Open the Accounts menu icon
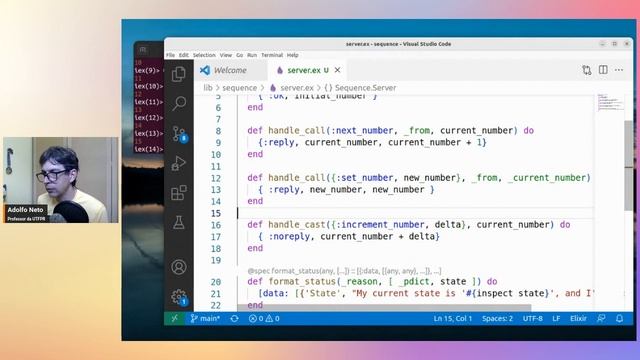 pyautogui.click(x=178, y=267)
